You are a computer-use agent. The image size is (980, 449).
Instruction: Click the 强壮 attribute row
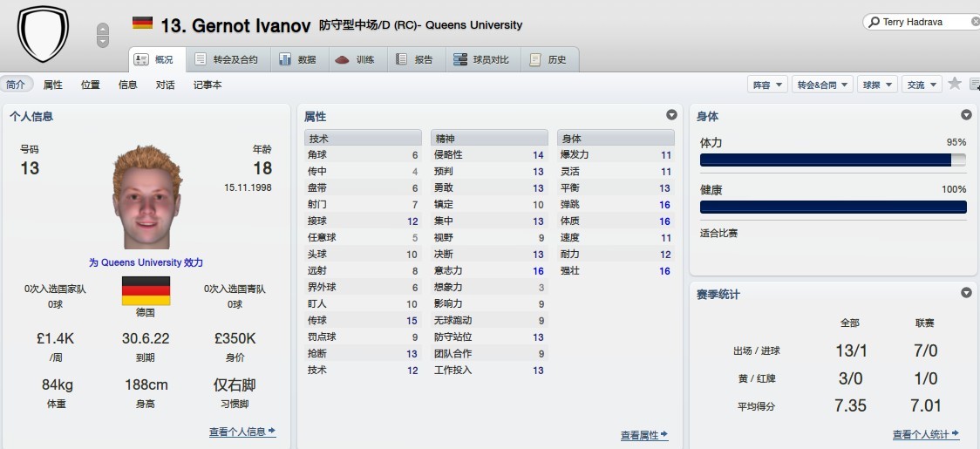616,271
